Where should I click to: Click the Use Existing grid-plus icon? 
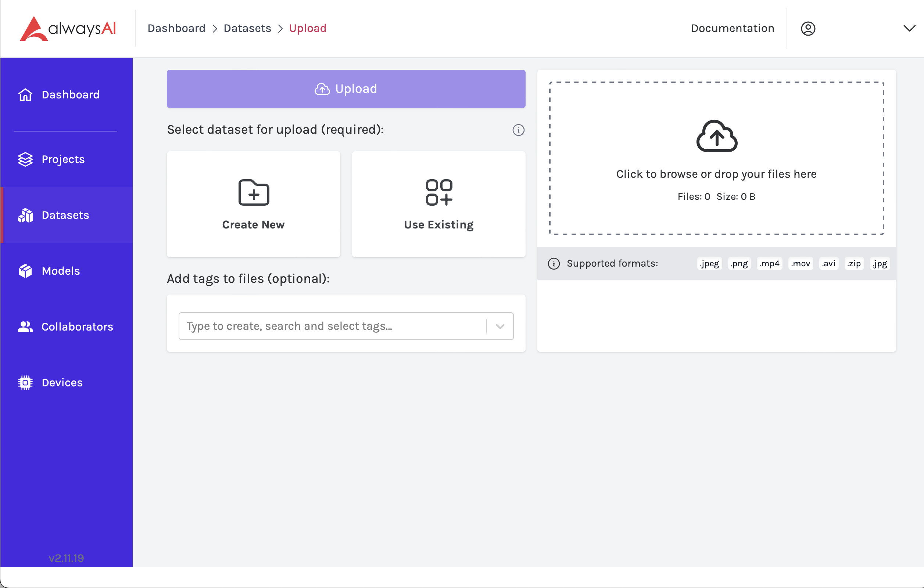coord(439,192)
